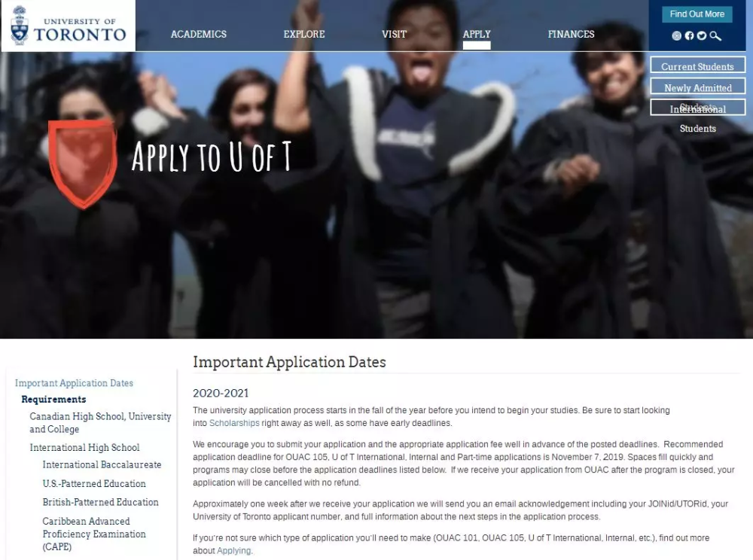
Task: Click the '2020-2021' subheading
Action: coord(221,393)
